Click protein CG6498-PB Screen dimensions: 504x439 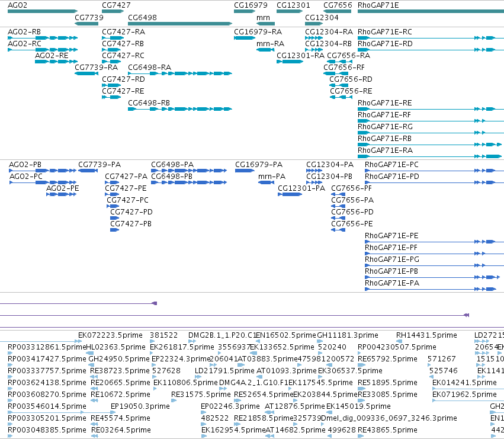point(172,177)
